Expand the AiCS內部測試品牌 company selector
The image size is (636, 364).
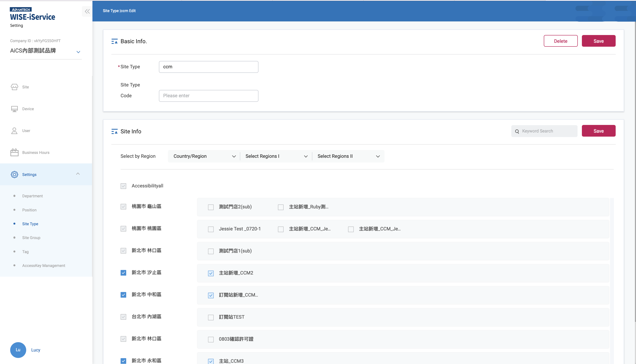[x=78, y=52]
